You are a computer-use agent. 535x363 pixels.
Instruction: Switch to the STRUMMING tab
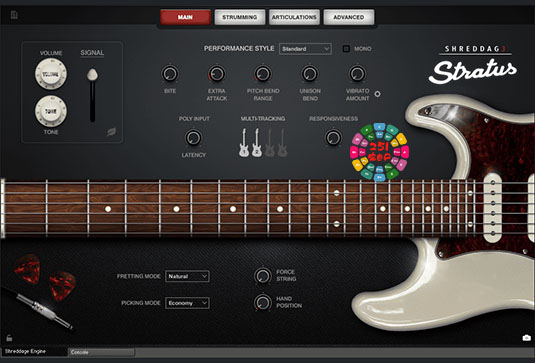pos(240,17)
